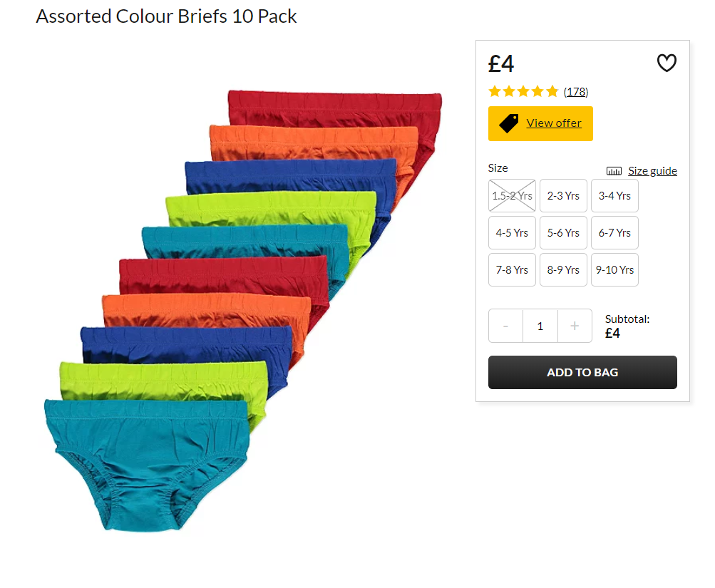Pick the 5-6 Yrs size

tap(563, 233)
